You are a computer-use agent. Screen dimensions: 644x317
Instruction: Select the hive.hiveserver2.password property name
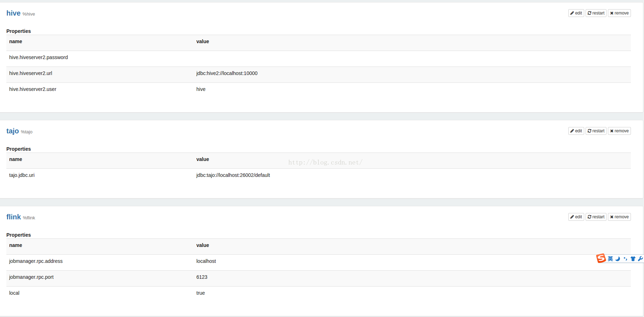tap(39, 57)
